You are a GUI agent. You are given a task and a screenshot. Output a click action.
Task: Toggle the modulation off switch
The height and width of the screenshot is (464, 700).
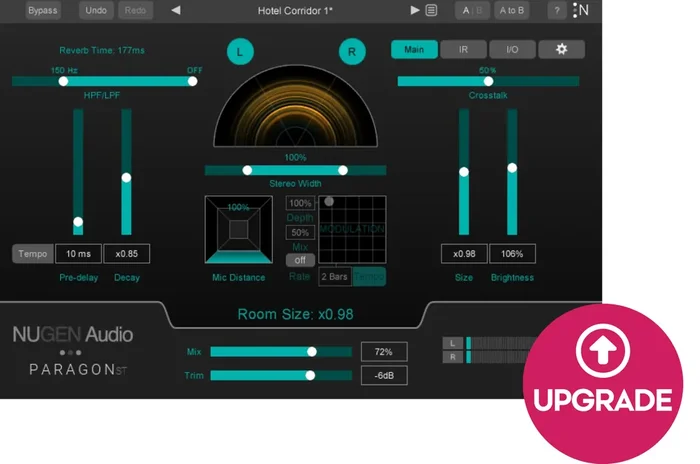(x=300, y=260)
